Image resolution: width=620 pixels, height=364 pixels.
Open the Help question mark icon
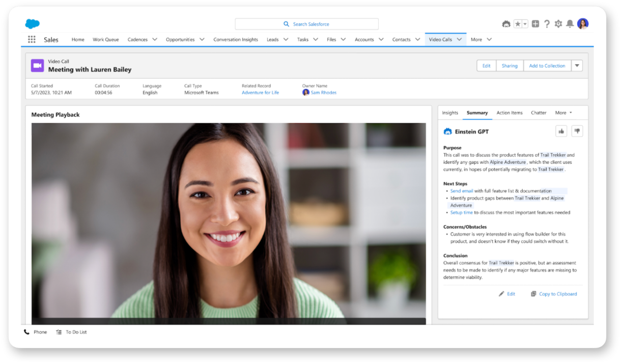tap(547, 23)
